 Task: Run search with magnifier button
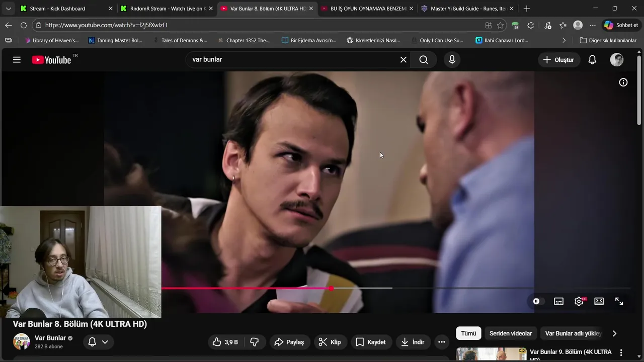pos(424,60)
